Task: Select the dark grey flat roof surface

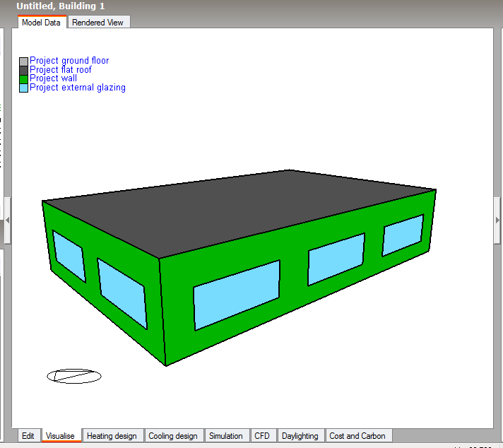Action: (x=237, y=208)
